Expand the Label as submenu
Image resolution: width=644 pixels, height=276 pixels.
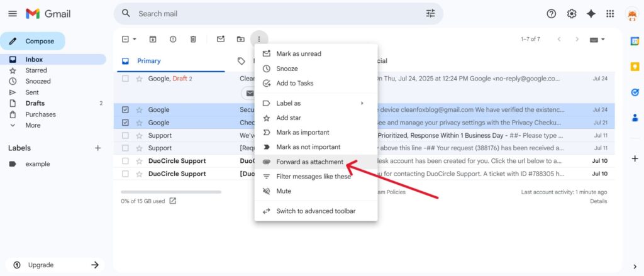pos(316,103)
